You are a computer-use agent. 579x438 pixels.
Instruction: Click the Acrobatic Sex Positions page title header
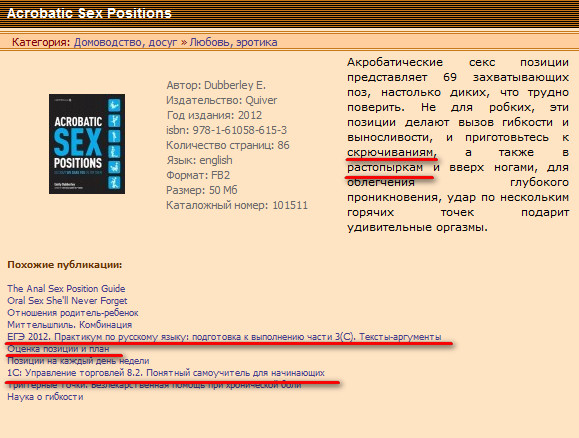(89, 13)
